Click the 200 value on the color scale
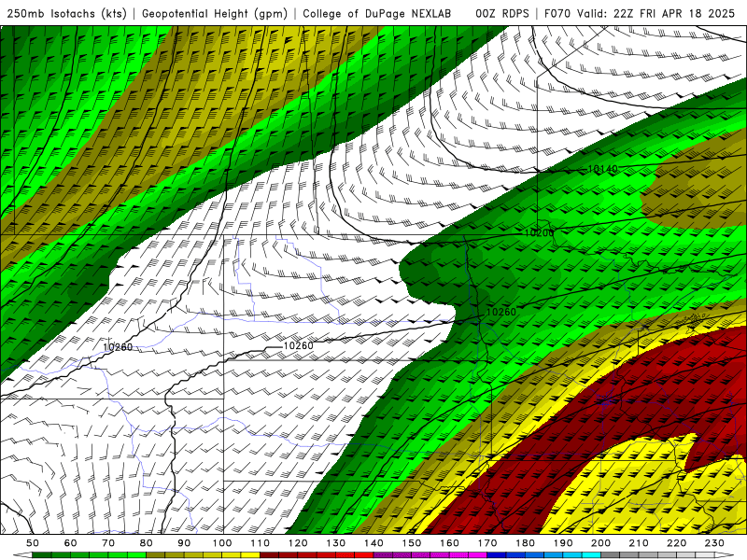 [x=601, y=543]
